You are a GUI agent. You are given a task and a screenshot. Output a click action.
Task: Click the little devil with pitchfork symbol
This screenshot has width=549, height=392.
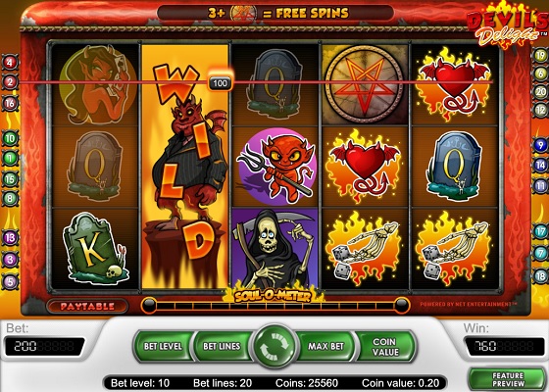click(275, 168)
